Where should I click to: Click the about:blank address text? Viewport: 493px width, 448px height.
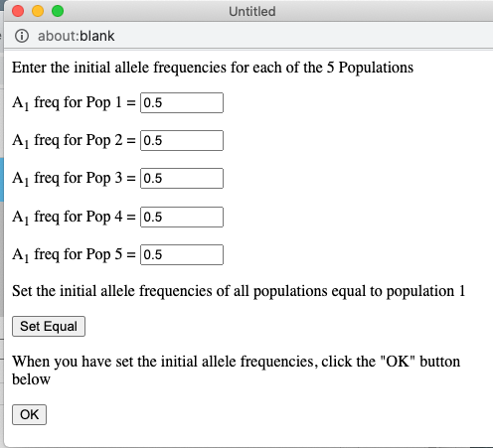(x=77, y=36)
